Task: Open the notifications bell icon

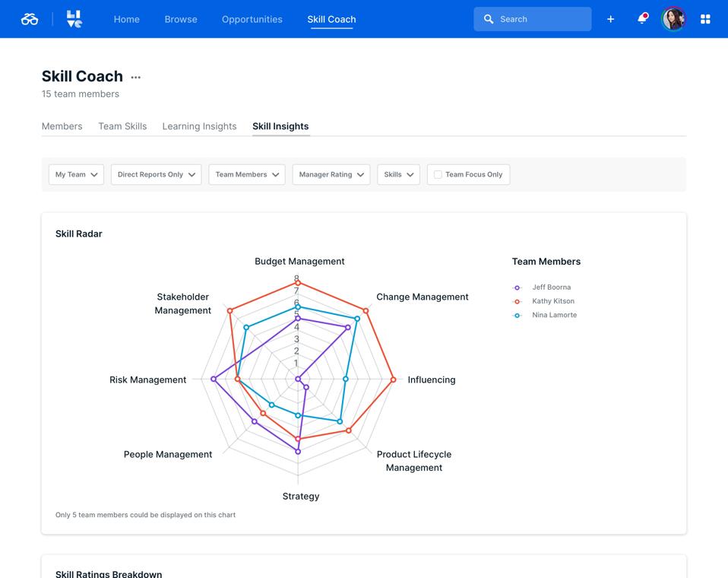Action: pyautogui.click(x=642, y=19)
